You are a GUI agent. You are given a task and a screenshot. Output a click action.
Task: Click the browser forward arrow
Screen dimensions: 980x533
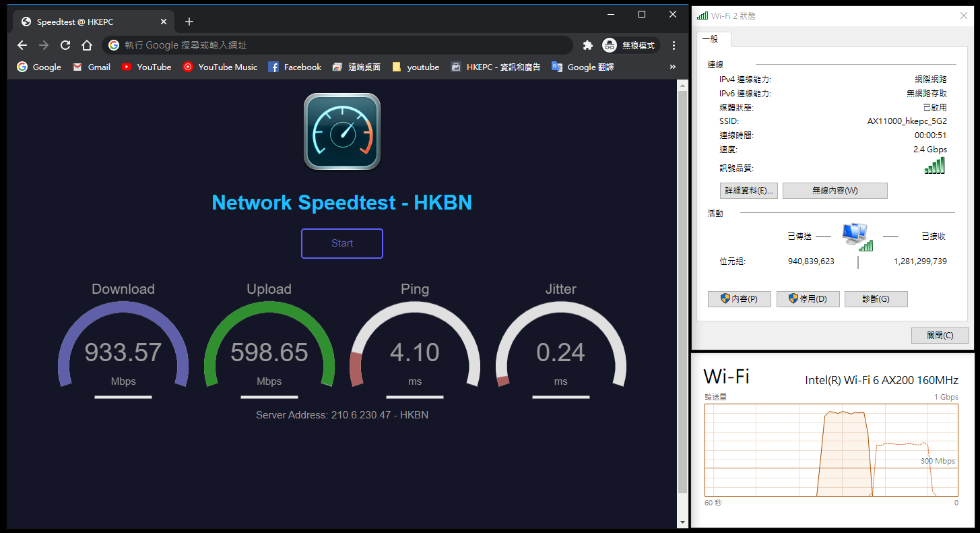pyautogui.click(x=44, y=45)
